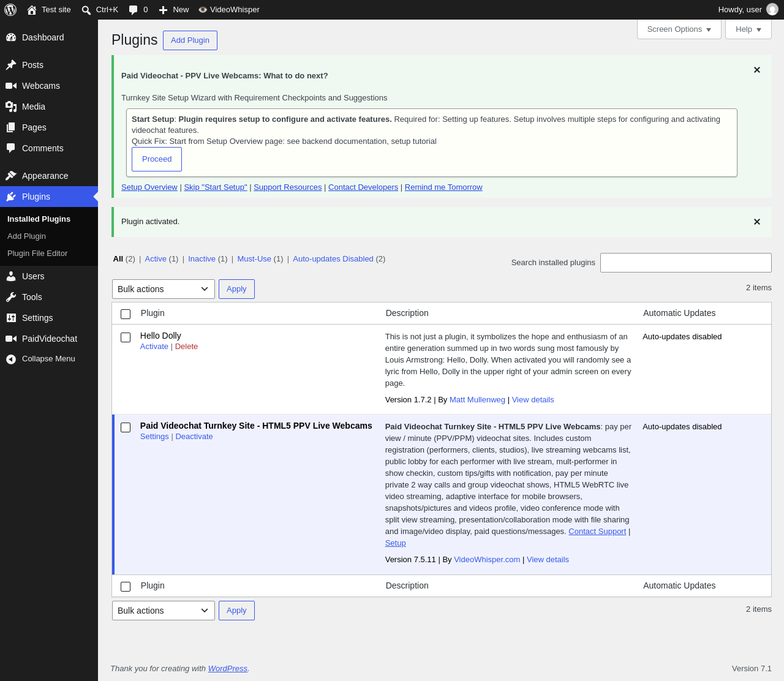784x681 pixels.
Task: Filter plugins by the Inactive tab
Action: pyautogui.click(x=202, y=259)
